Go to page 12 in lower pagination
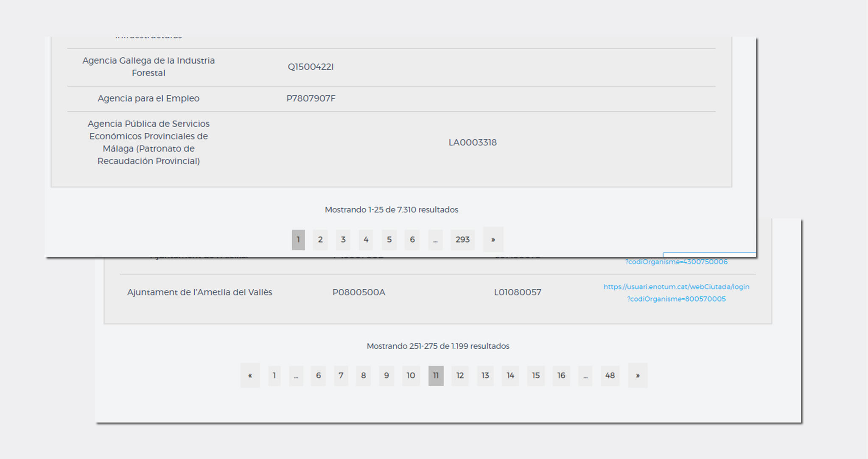The height and width of the screenshot is (459, 868). tap(460, 375)
